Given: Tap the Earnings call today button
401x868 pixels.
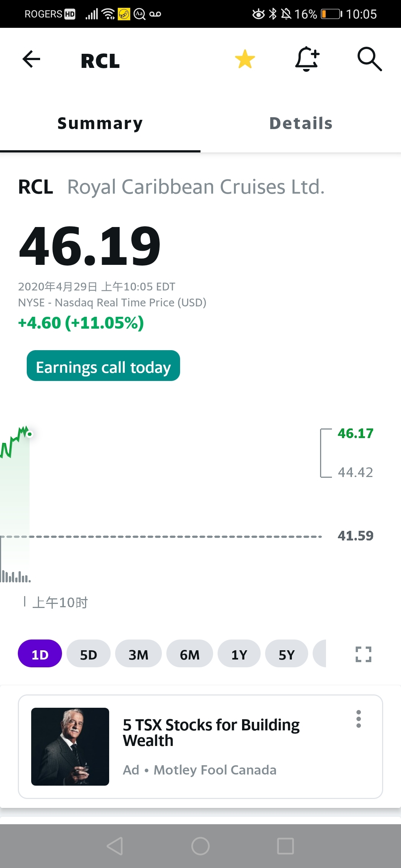Looking at the screenshot, I should [103, 366].
